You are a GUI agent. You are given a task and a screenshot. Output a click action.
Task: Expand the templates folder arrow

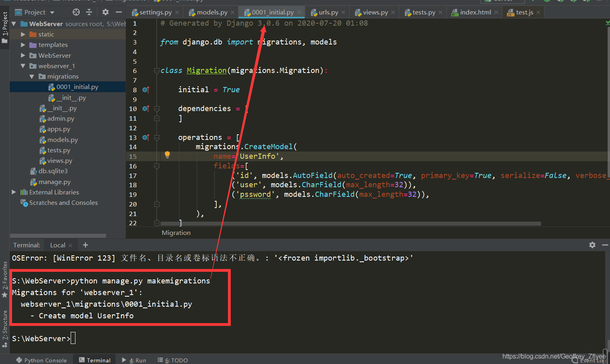click(x=23, y=45)
